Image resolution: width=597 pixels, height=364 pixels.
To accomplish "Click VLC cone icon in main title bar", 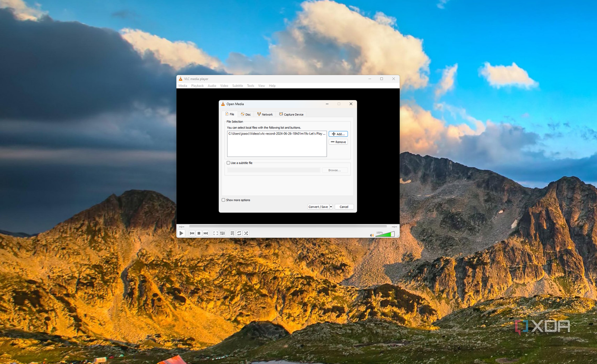I will [181, 79].
